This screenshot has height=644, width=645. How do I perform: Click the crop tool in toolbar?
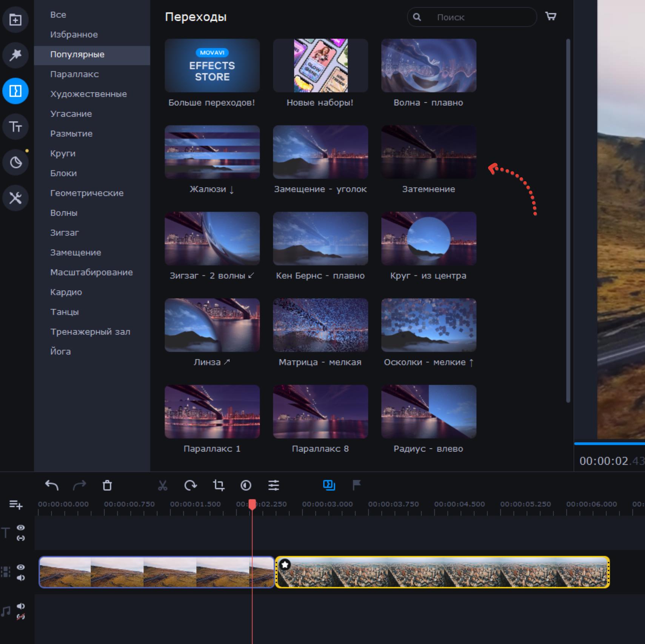(x=219, y=485)
